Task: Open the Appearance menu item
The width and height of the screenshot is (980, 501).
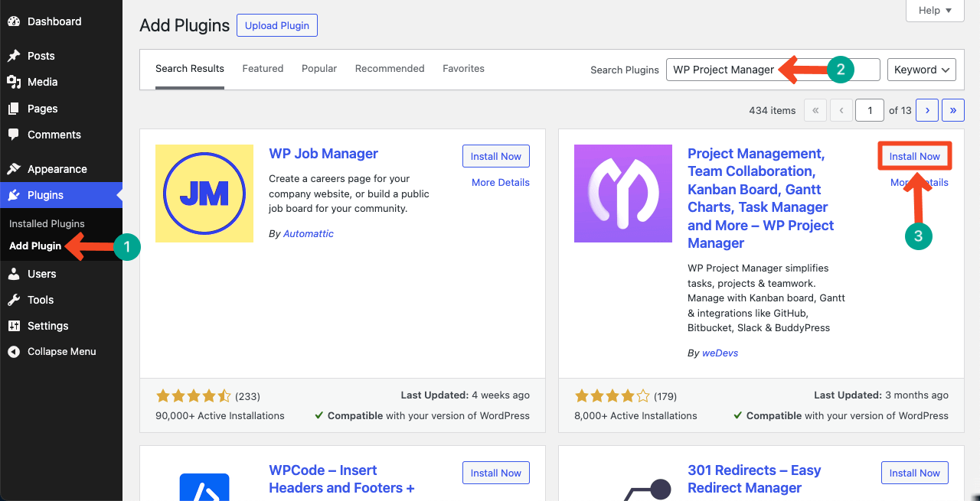Action: [61, 169]
